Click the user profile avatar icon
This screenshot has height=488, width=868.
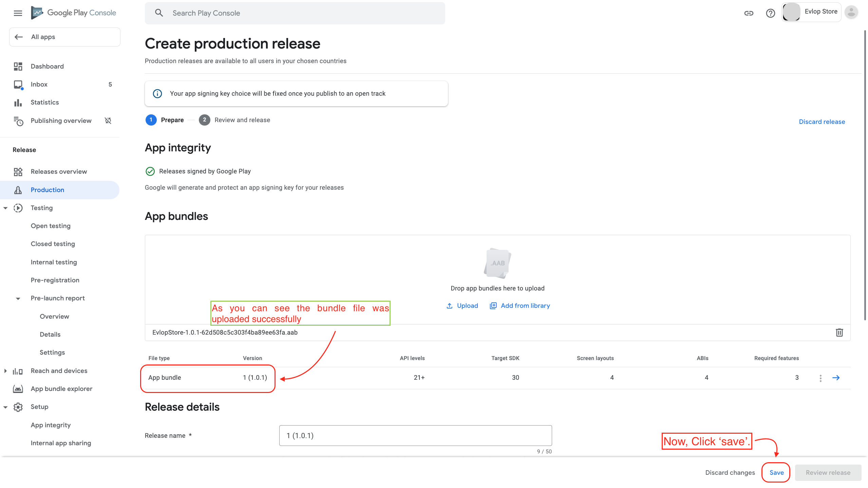click(851, 12)
